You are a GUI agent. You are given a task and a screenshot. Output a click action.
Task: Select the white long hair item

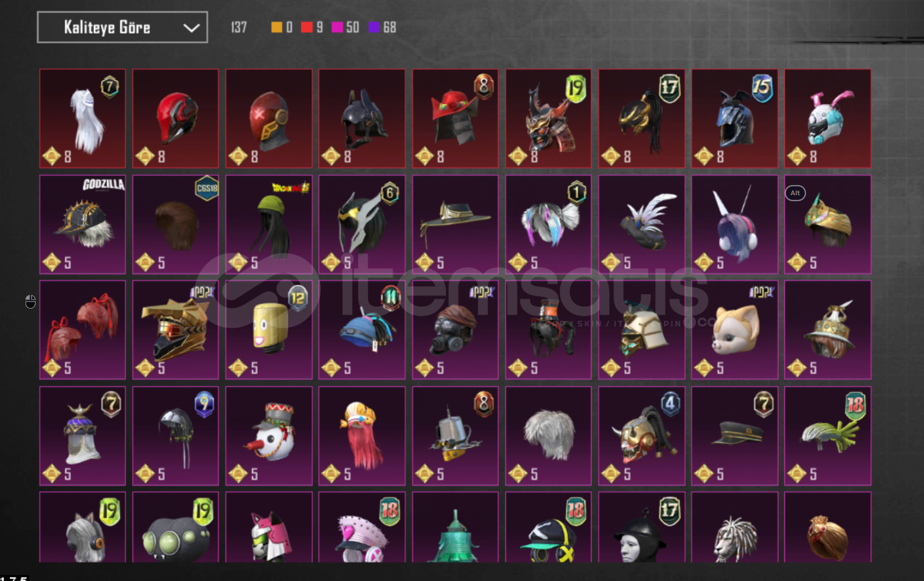(83, 118)
